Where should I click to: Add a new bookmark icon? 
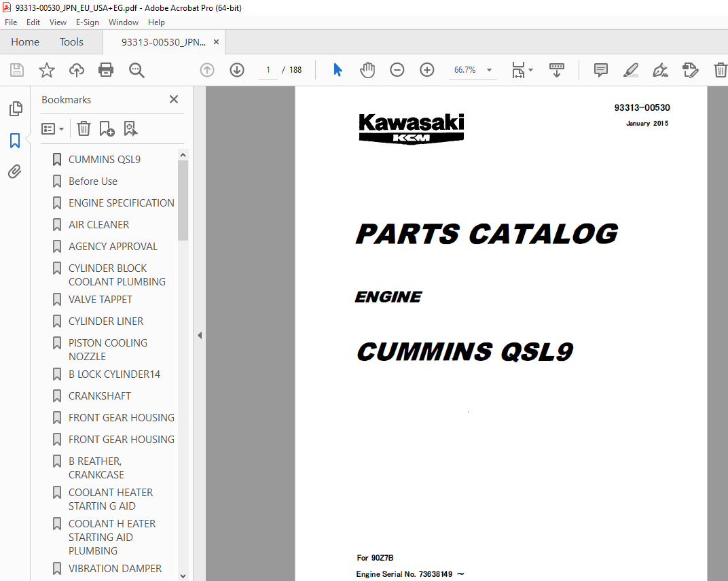pyautogui.click(x=107, y=128)
